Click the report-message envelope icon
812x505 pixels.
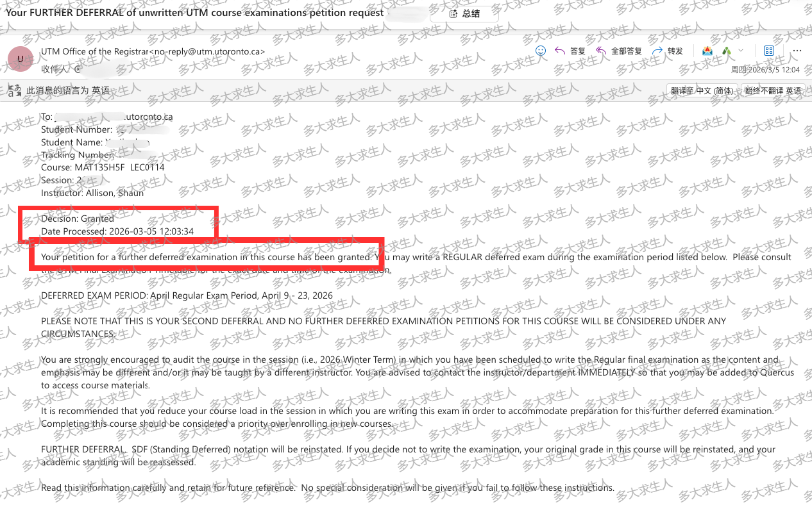point(707,51)
